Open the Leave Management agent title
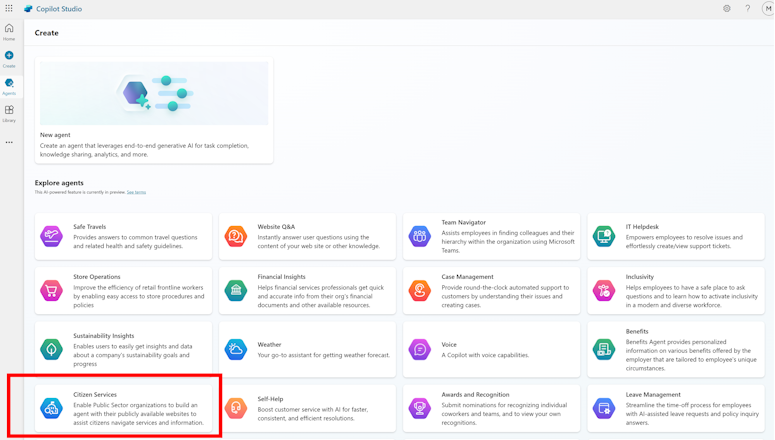The width and height of the screenshot is (775, 440). coord(653,395)
